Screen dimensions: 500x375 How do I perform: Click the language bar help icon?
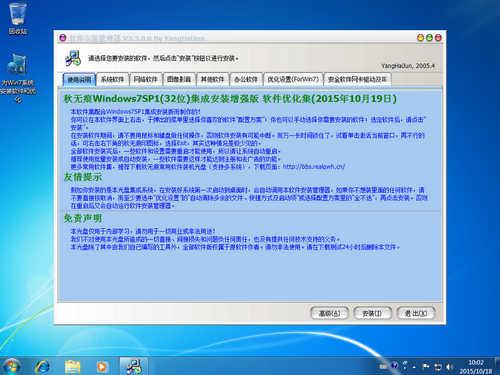point(395,366)
